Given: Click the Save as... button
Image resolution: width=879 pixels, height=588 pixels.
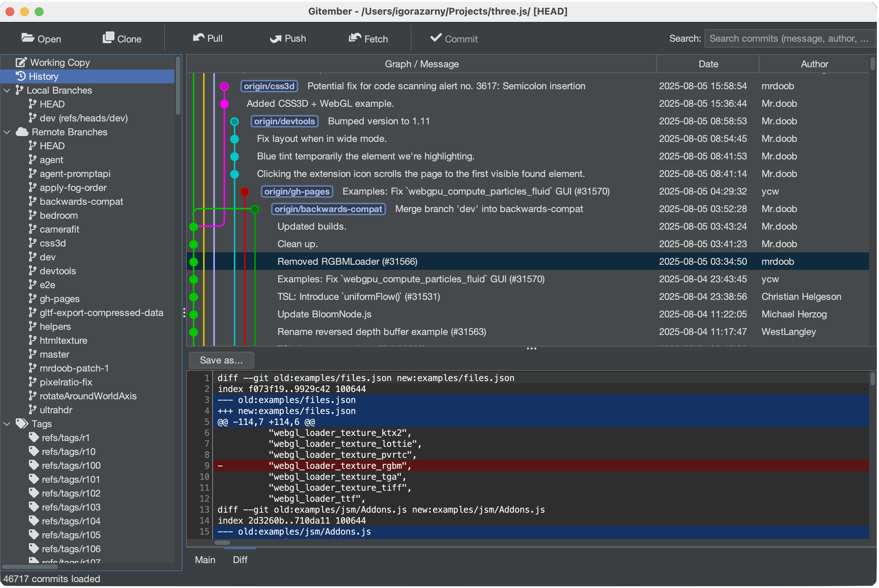Looking at the screenshot, I should pos(221,360).
